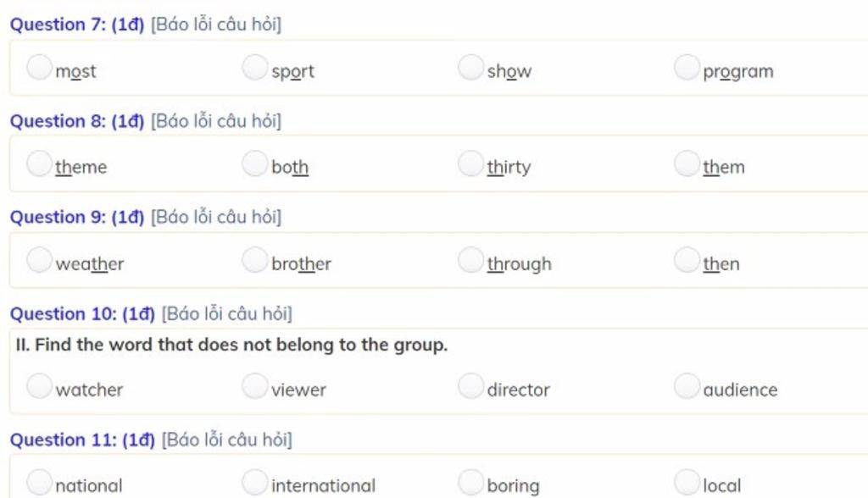Select the 'most' answer option
This screenshot has height=498, width=868.
pyautogui.click(x=39, y=67)
